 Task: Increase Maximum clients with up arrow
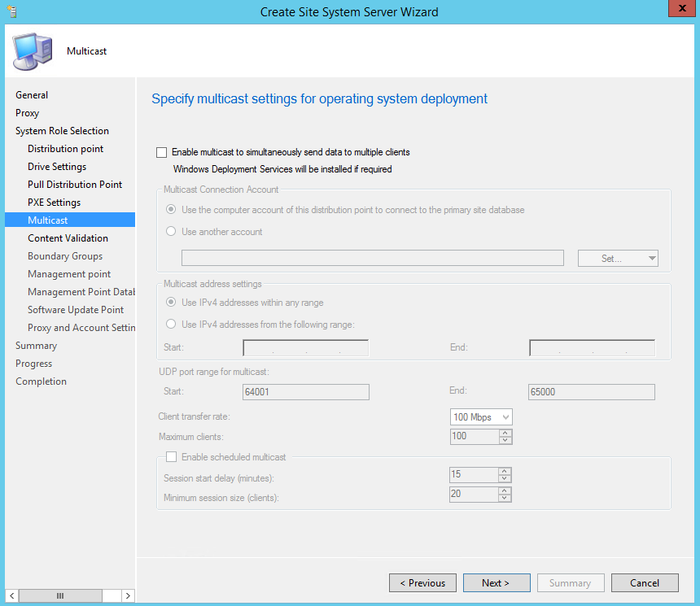pos(505,433)
